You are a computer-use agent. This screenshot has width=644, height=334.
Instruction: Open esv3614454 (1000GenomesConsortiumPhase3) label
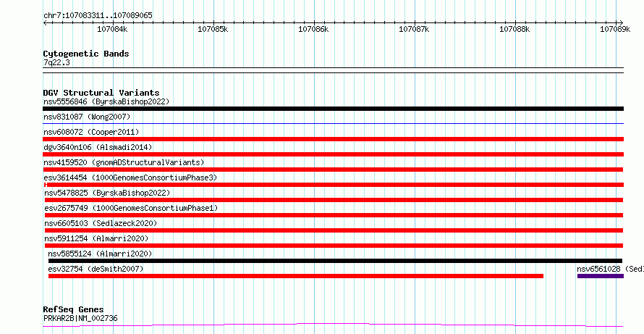pos(130,178)
